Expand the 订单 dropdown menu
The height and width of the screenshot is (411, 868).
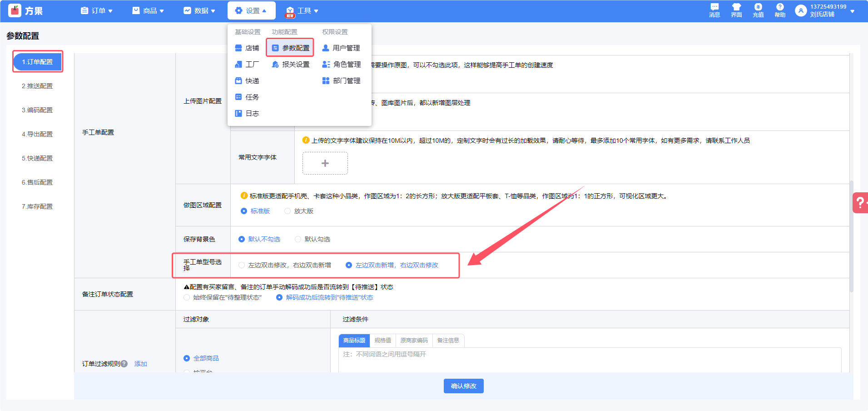[97, 10]
